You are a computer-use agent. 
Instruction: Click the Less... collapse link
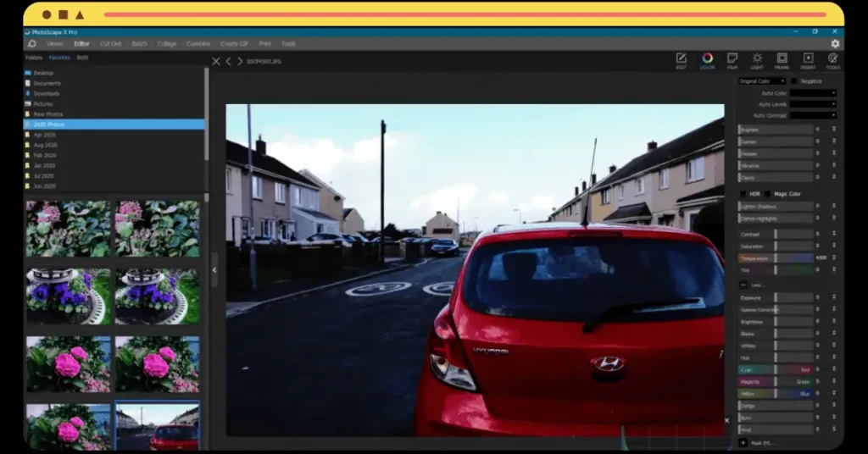click(758, 285)
